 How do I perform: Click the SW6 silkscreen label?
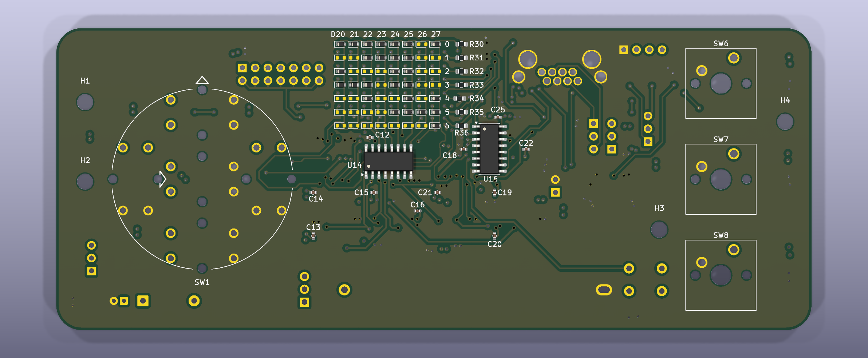721,44
